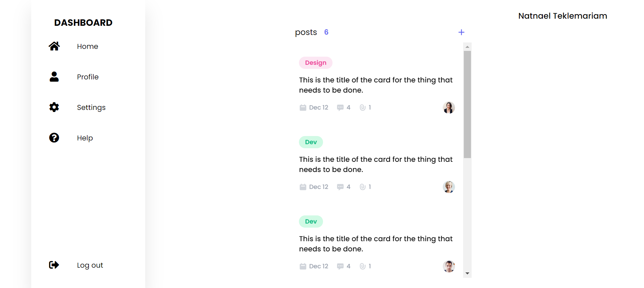Click the pink Design tag
Viewport: 644px width, 288px height.
pos(316,63)
